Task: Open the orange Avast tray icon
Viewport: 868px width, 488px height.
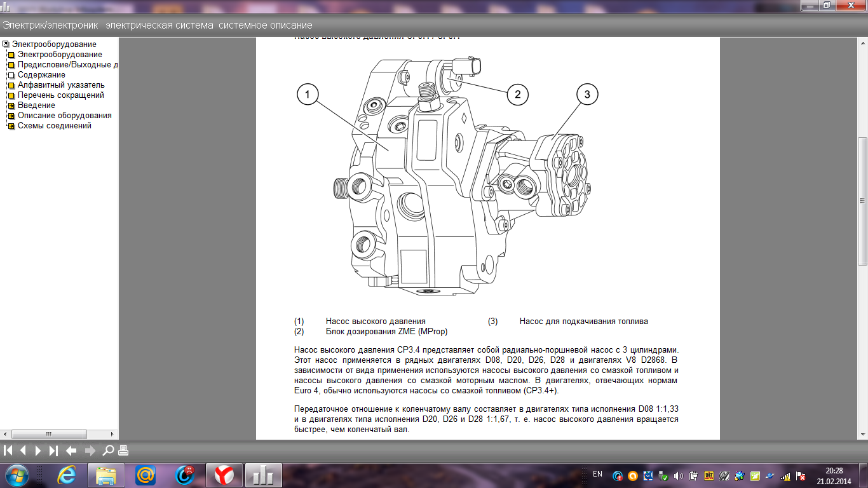Action: 632,475
